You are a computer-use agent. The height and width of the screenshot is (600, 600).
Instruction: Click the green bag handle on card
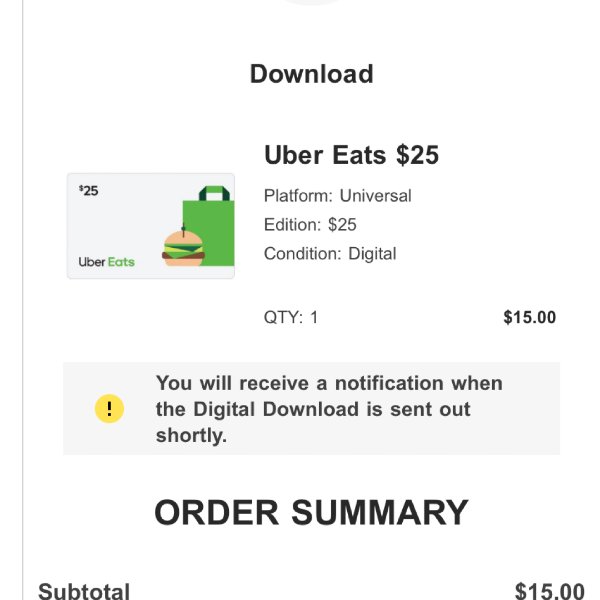[x=214, y=193]
